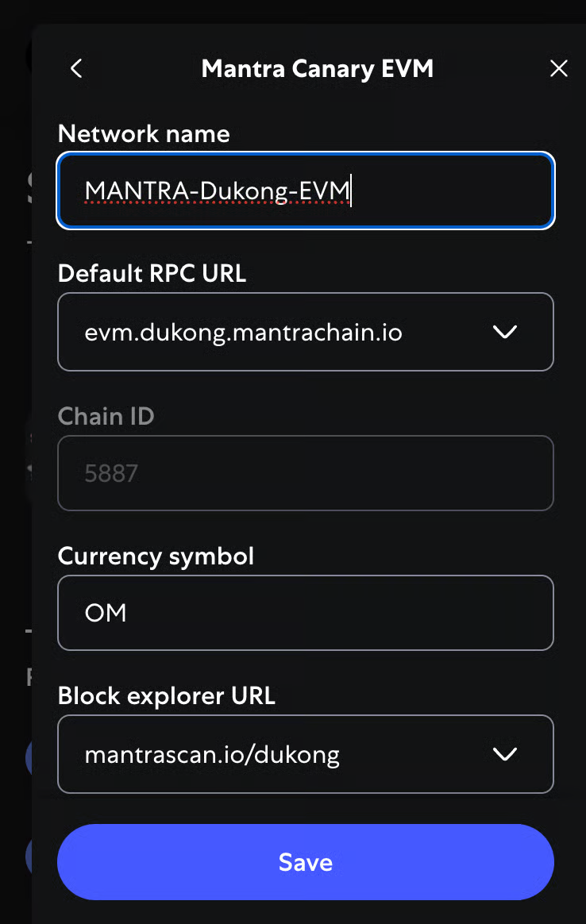The height and width of the screenshot is (924, 586).
Task: Click the Block explorer URL label
Action: click(x=167, y=695)
